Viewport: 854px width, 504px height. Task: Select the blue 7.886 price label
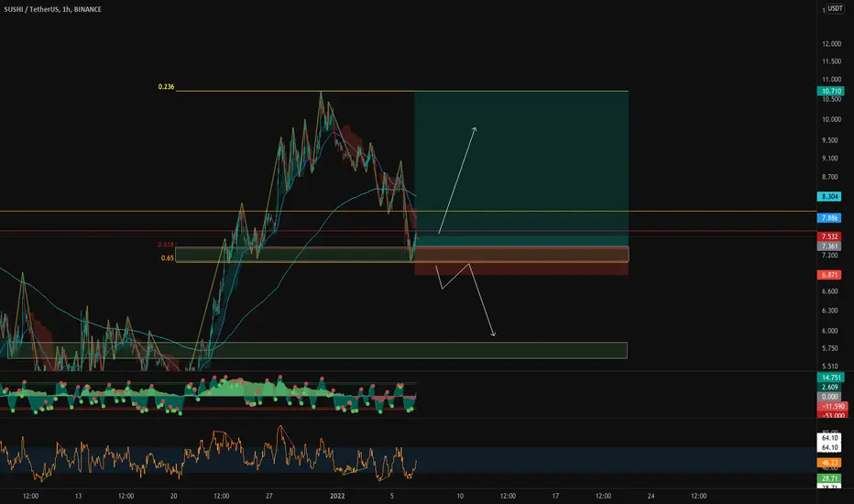(829, 218)
